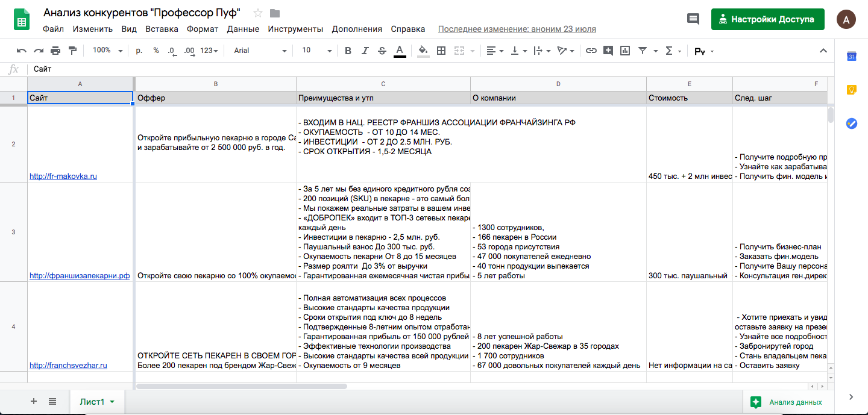Open the Вид menu
This screenshot has width=868, height=415.
pos(129,29)
